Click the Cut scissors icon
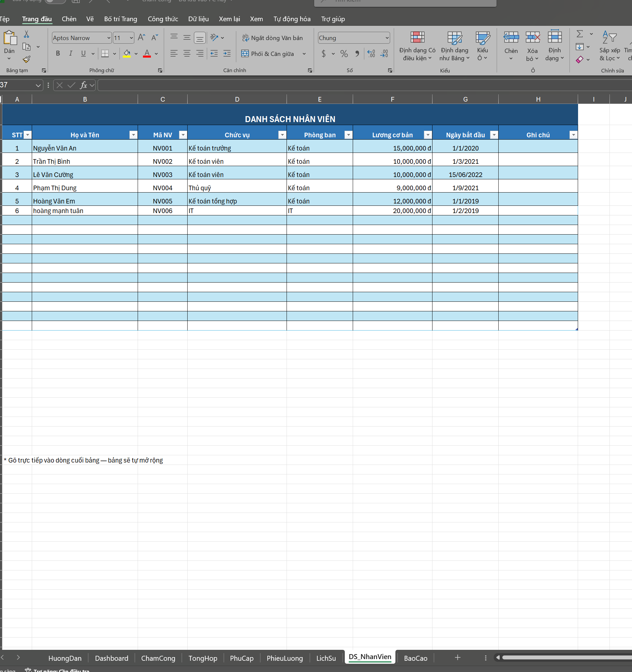The width and height of the screenshot is (632, 672). tap(26, 34)
